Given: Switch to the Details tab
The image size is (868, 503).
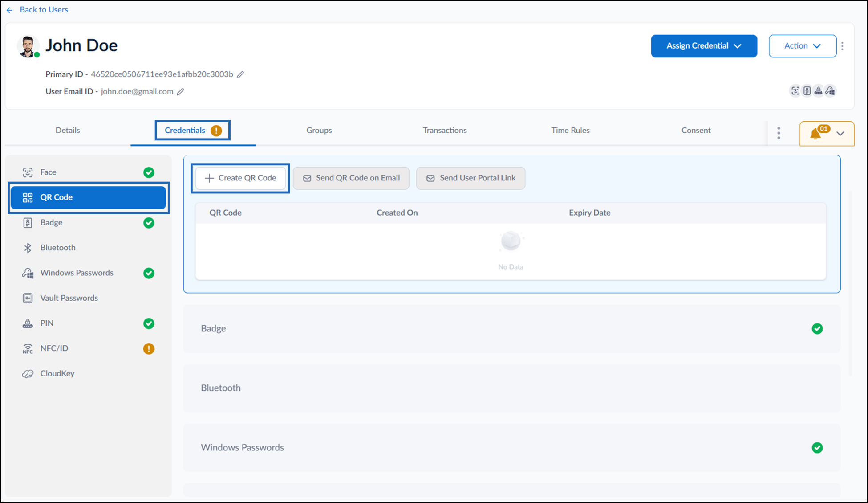Looking at the screenshot, I should [x=68, y=130].
